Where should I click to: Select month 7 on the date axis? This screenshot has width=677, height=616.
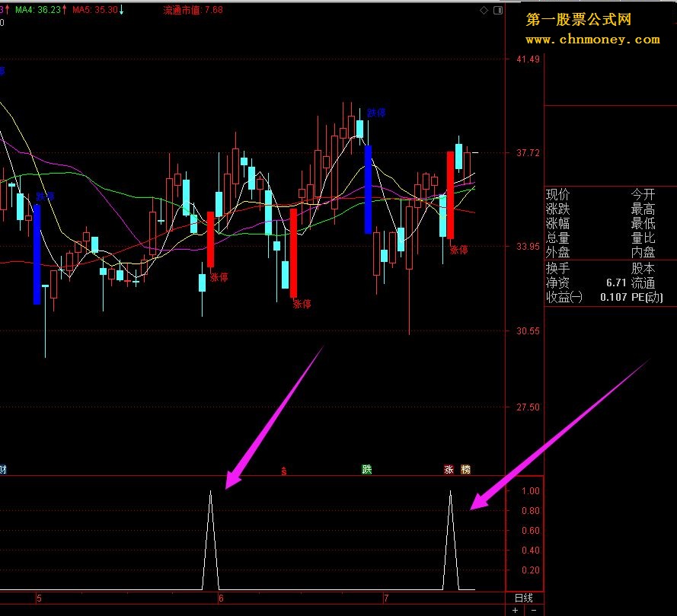pos(386,598)
